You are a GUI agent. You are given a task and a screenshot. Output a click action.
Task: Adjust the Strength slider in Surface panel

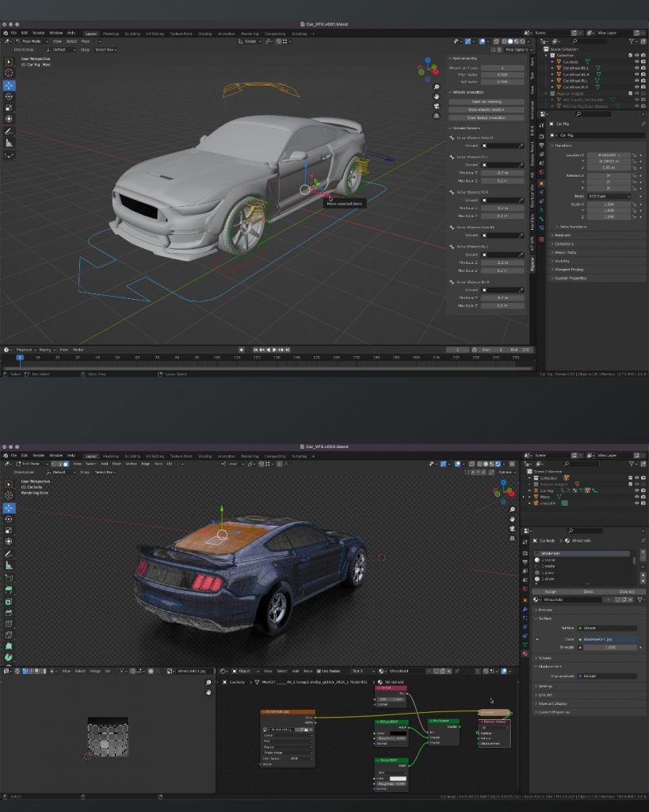tap(609, 647)
